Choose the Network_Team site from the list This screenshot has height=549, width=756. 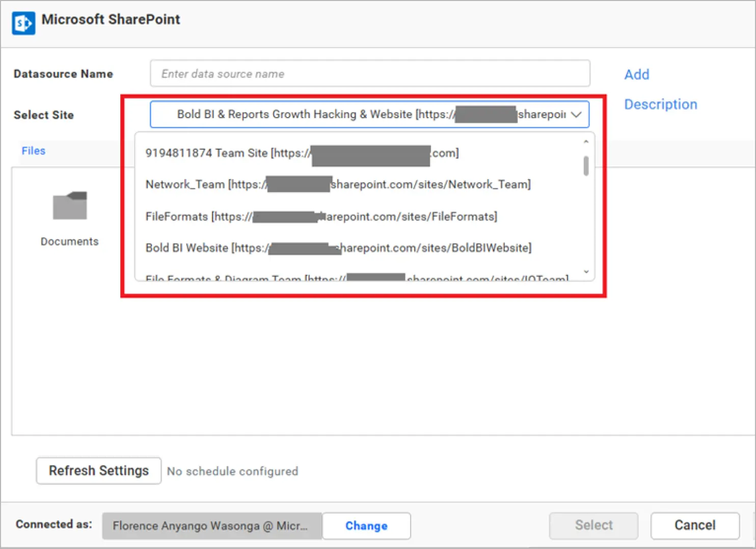[337, 184]
